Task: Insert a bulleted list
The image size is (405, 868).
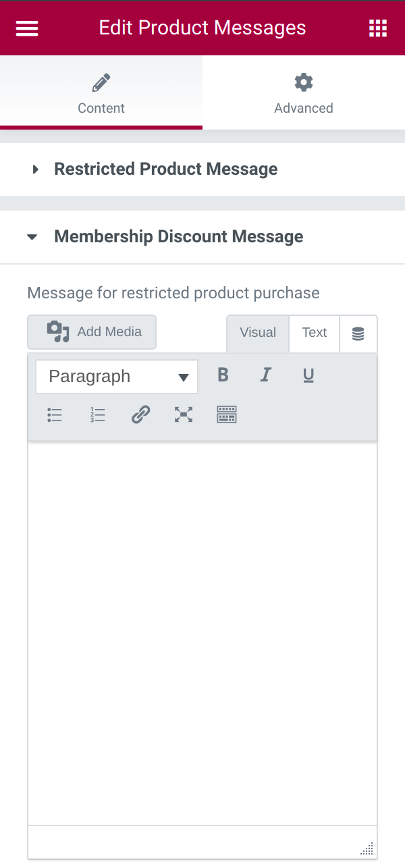Action: [x=55, y=414]
